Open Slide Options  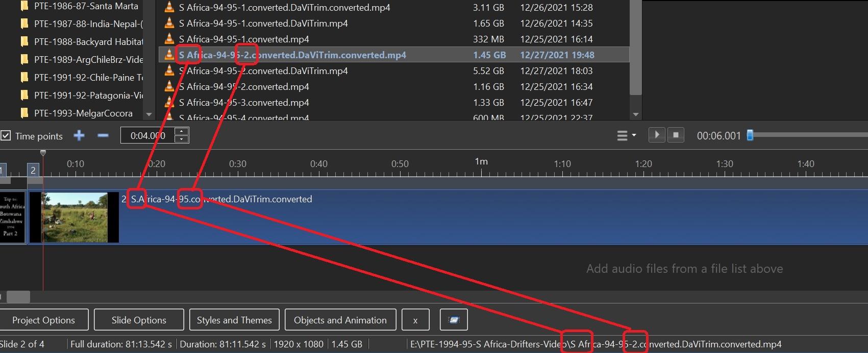point(139,320)
